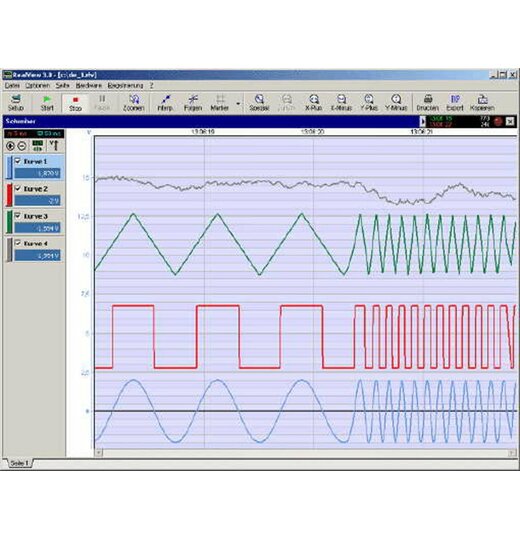Image resolution: width=520 pixels, height=540 pixels.
Task: Open the Seite menu
Action: coord(62,85)
